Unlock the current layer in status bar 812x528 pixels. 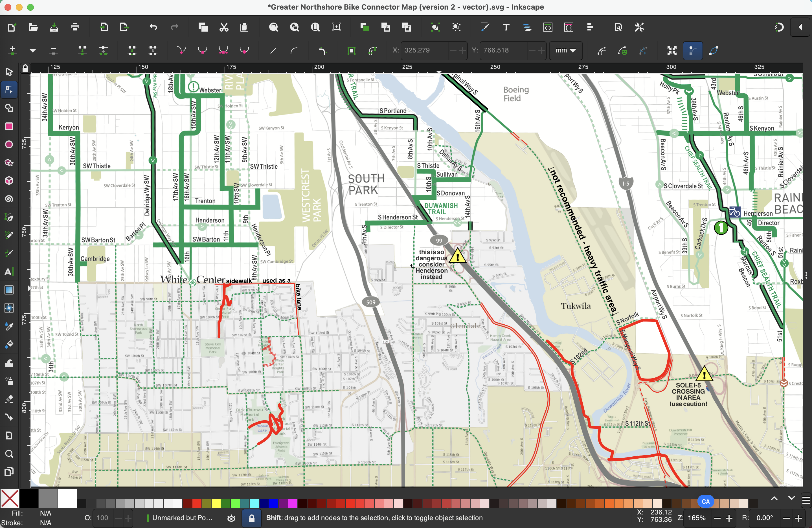[x=251, y=518]
